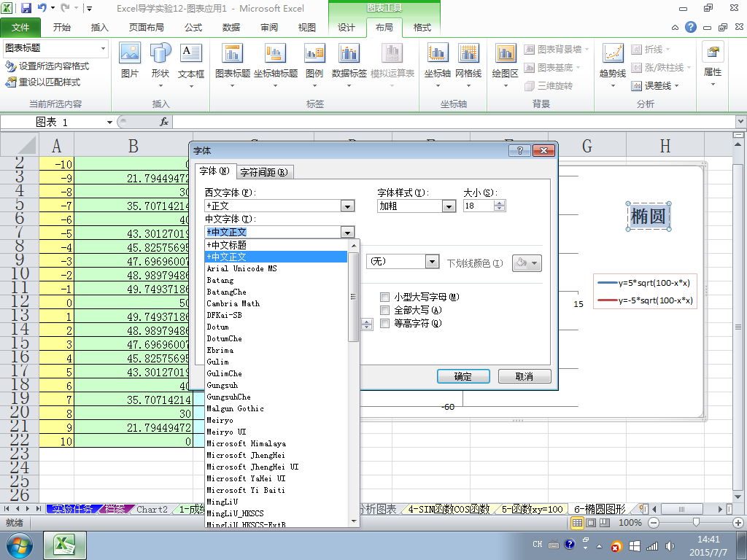
Task: Open the underline style (无) dropdown
Action: pos(432,262)
